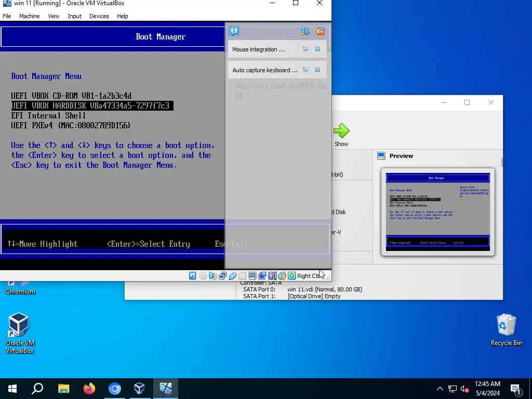
Task: Click the [Optical Drive] Empty link
Action: pyautogui.click(x=314, y=296)
